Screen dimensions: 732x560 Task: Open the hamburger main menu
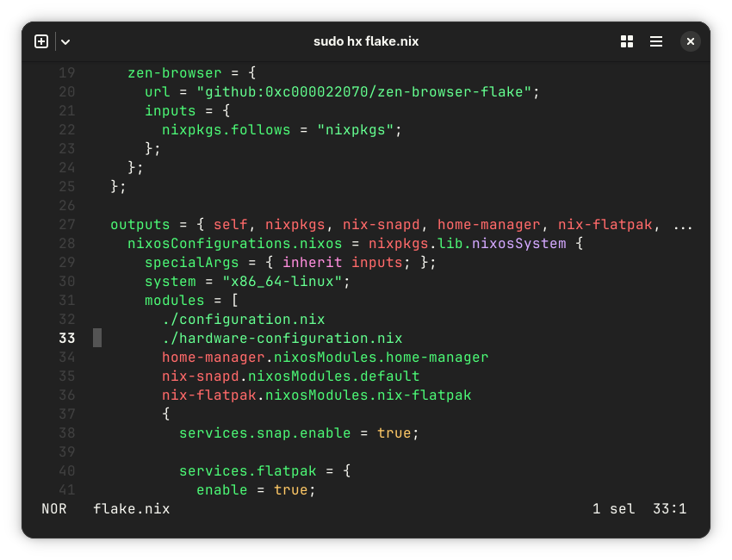coord(656,41)
